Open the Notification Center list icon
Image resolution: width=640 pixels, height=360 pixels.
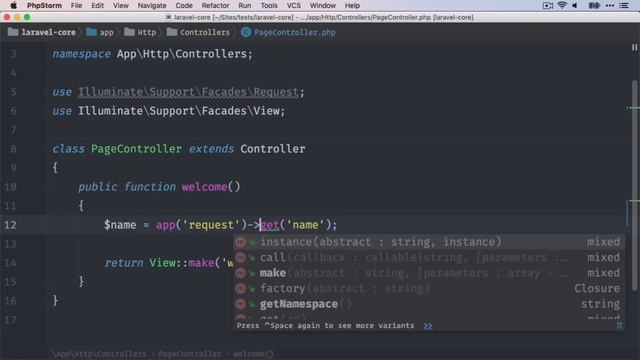(624, 5)
